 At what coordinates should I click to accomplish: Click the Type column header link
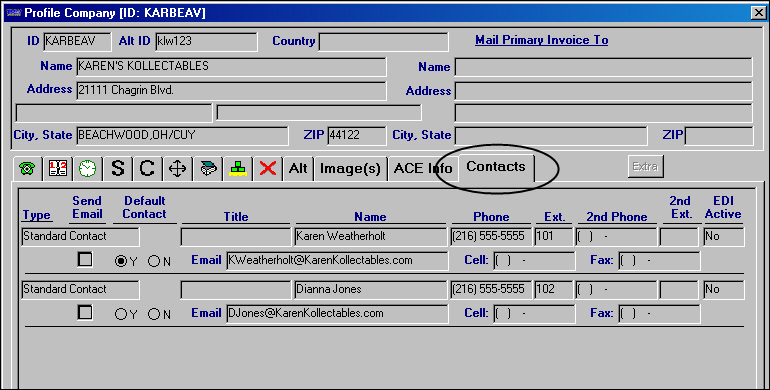pos(36,215)
